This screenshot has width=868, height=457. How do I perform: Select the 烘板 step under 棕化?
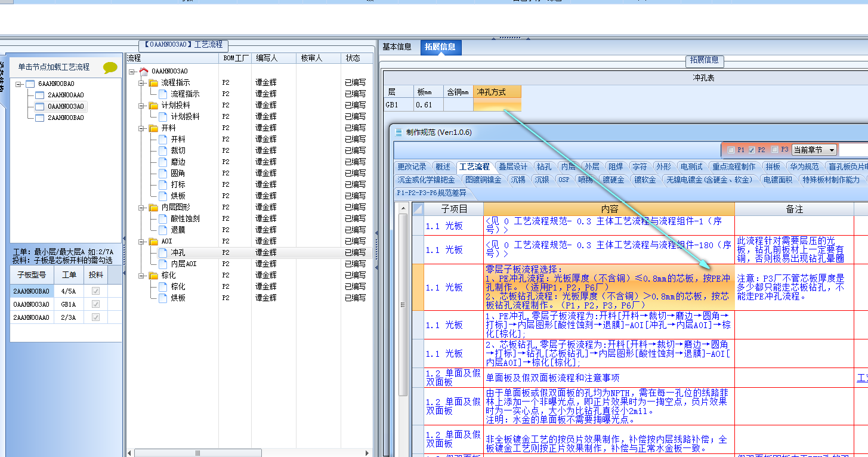(x=178, y=298)
